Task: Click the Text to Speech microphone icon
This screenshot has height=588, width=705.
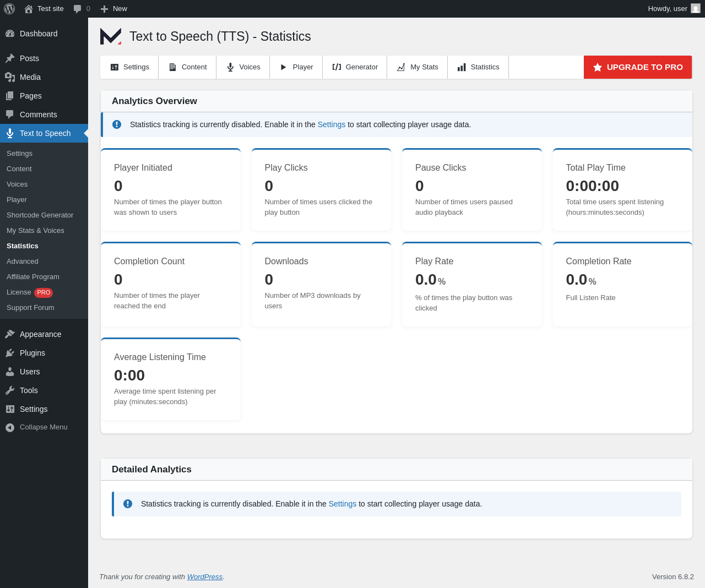Action: (x=10, y=133)
